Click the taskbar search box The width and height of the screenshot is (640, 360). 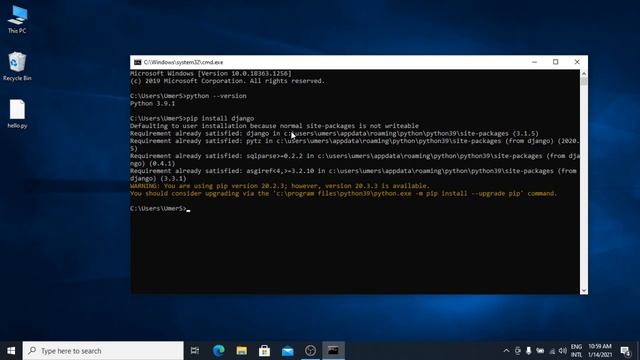click(x=103, y=351)
